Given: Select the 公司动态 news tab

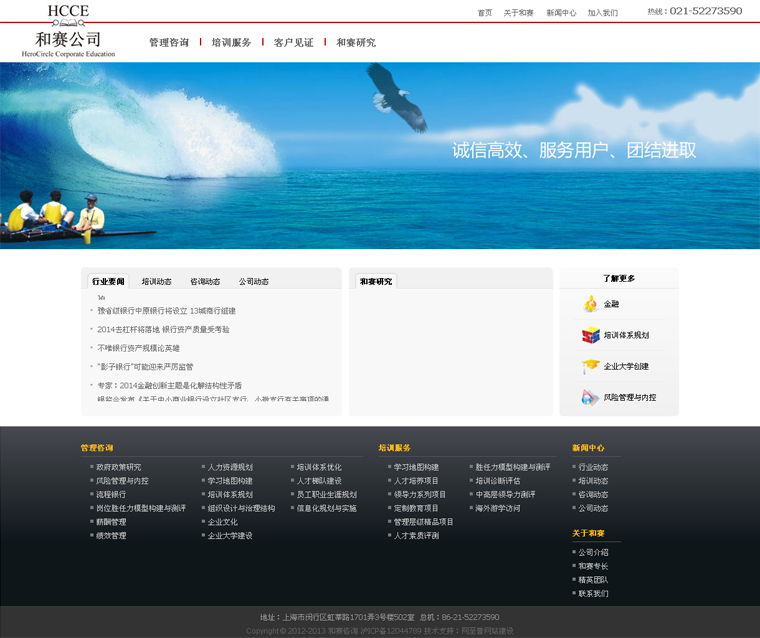Looking at the screenshot, I should click(x=253, y=282).
